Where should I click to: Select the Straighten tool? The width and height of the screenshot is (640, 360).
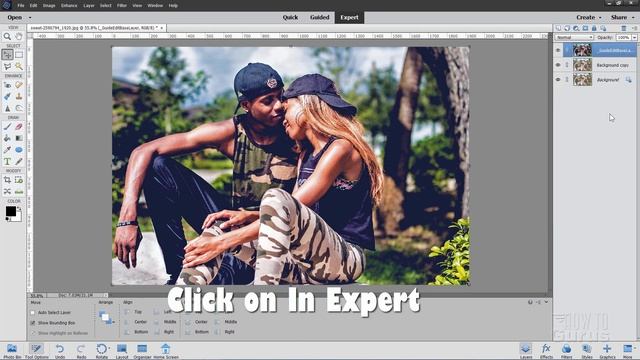click(x=19, y=191)
